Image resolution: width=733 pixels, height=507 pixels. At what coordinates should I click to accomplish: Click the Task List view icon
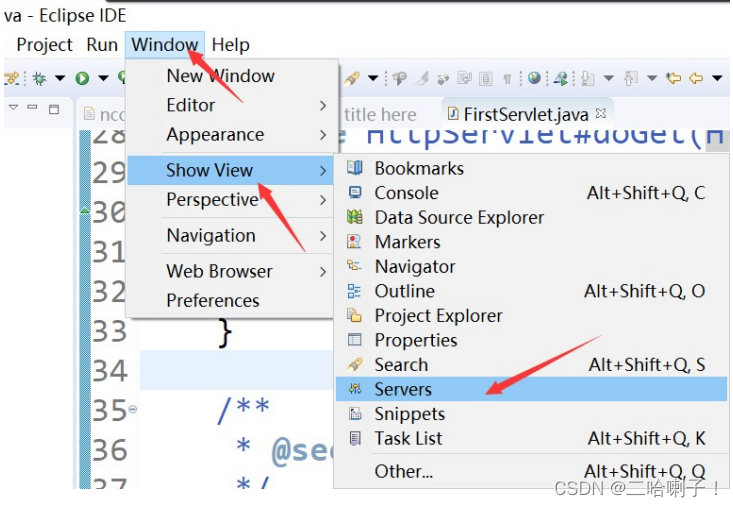point(355,438)
